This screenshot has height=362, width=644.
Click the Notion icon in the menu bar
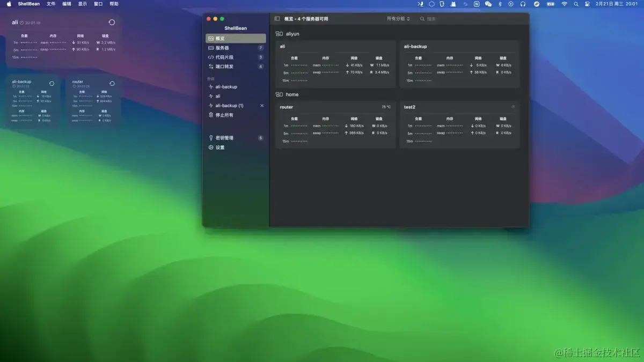[x=477, y=4]
